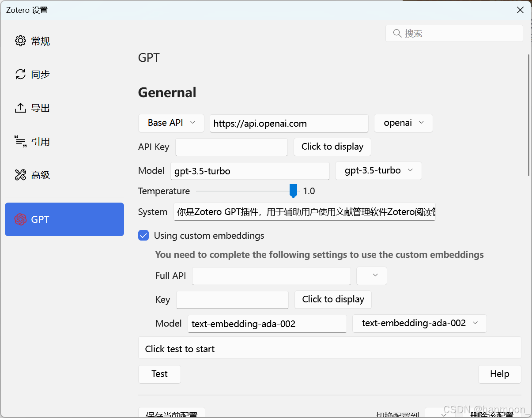
Task: Click the magnifier icon in search box
Action: tap(397, 33)
